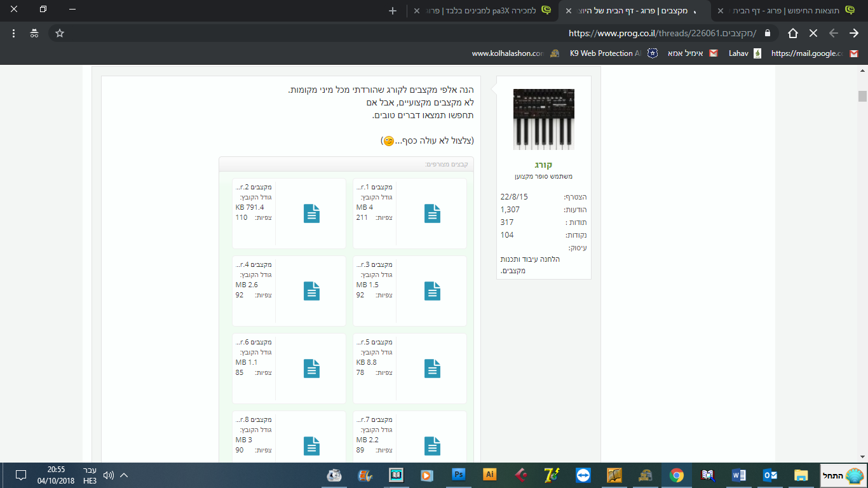Click the join date 22/8/15
The image size is (868, 488).
tap(514, 197)
